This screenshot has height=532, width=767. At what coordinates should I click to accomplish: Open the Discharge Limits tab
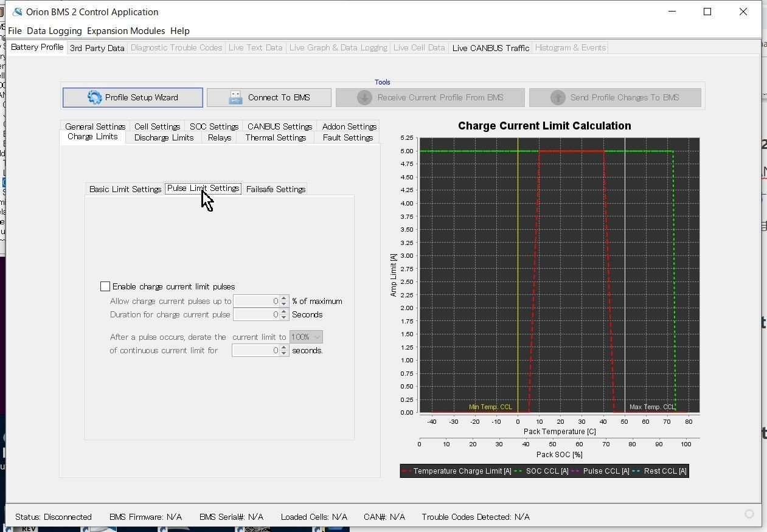(164, 137)
